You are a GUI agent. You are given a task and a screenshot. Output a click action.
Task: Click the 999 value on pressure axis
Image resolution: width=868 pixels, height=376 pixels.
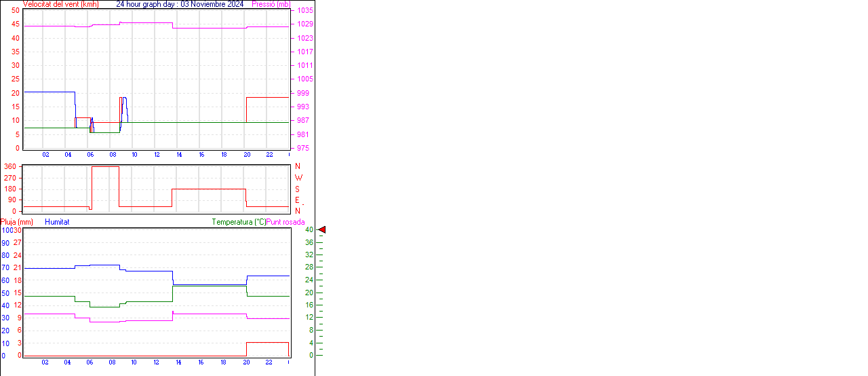(x=302, y=93)
